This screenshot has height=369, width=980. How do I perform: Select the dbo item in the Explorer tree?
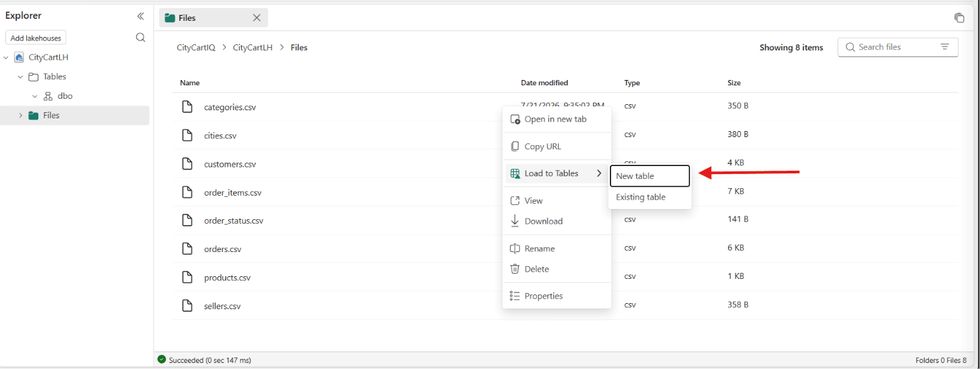65,96
